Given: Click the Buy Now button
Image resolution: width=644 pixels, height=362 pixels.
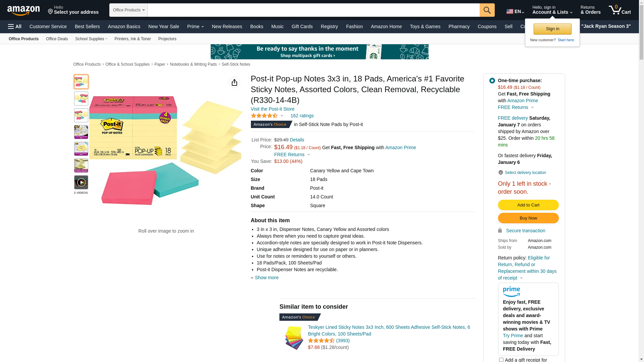Looking at the screenshot, I should (528, 218).
